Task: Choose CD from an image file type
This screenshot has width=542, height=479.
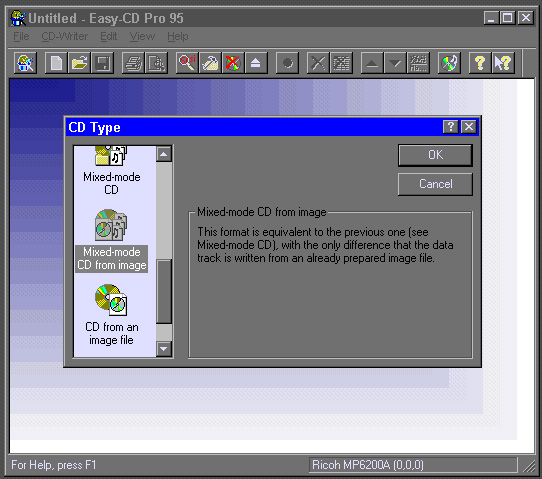Action: point(112,315)
